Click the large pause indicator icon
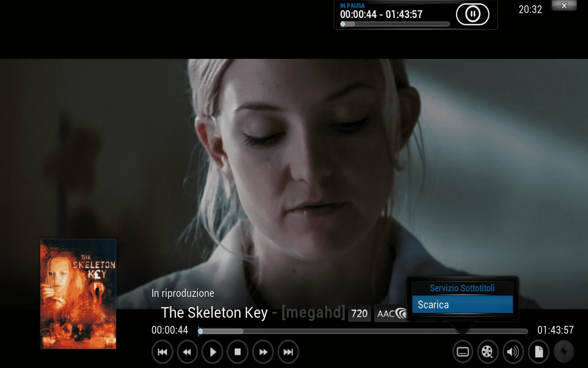Screen dimensions: 588x368 click(472, 14)
